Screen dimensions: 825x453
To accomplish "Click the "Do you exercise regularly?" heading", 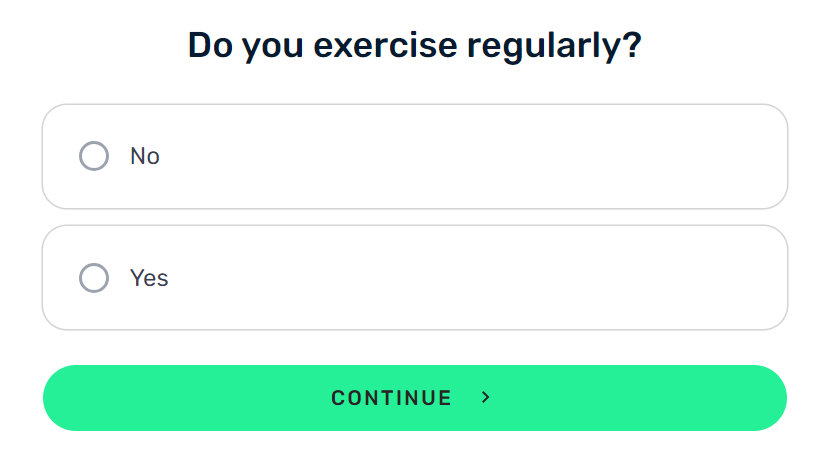I will 415,46.
